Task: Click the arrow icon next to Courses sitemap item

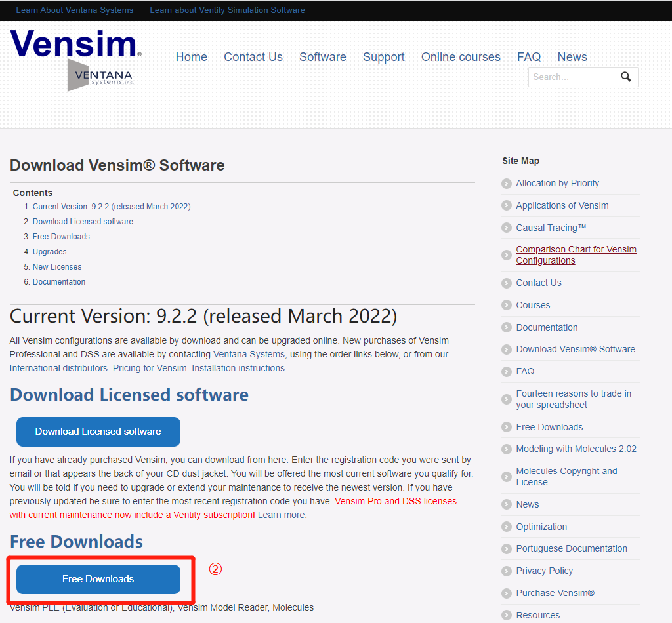Action: (506, 305)
